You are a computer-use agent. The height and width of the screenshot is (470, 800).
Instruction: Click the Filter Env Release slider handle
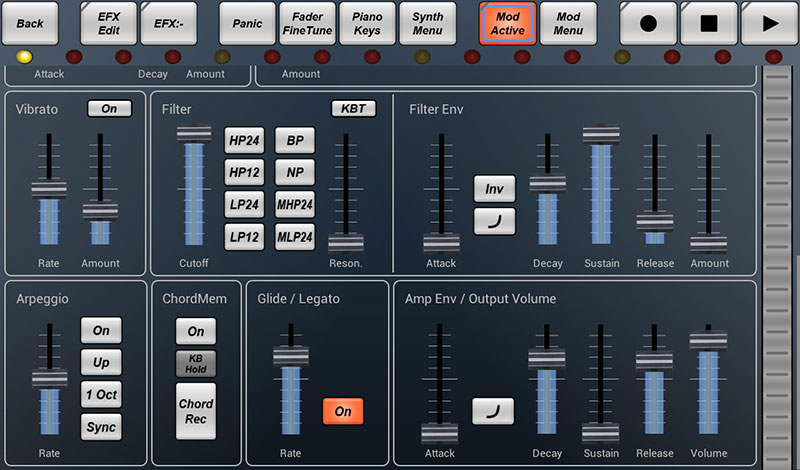pyautogui.click(x=655, y=222)
